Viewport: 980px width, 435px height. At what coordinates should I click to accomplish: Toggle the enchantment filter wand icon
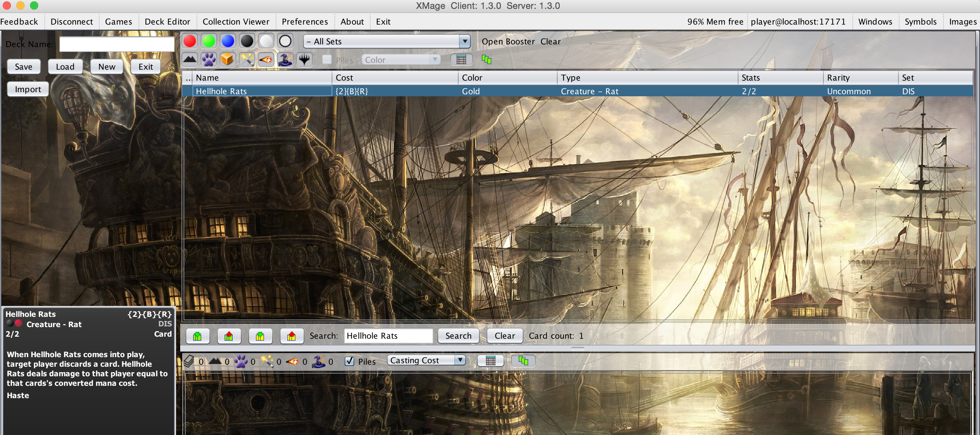coord(247,60)
